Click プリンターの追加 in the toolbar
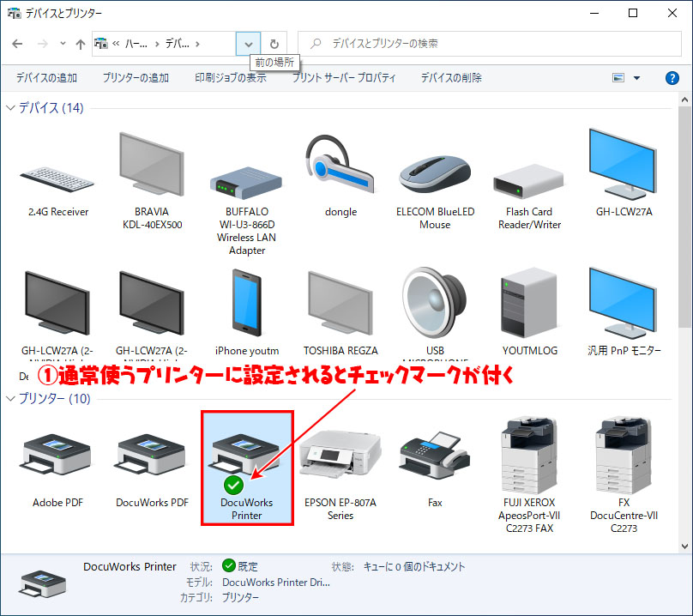 click(136, 78)
